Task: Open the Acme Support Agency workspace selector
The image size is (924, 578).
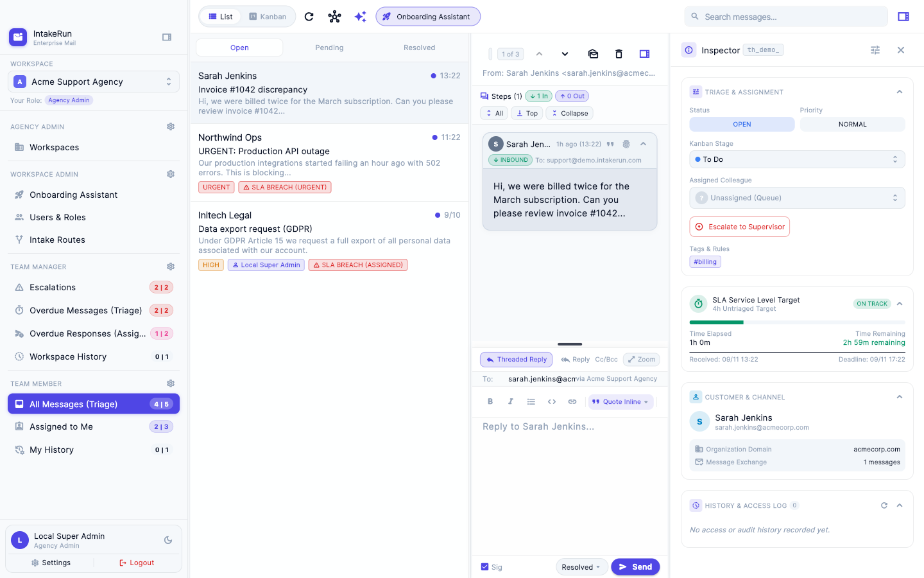Action: click(94, 82)
